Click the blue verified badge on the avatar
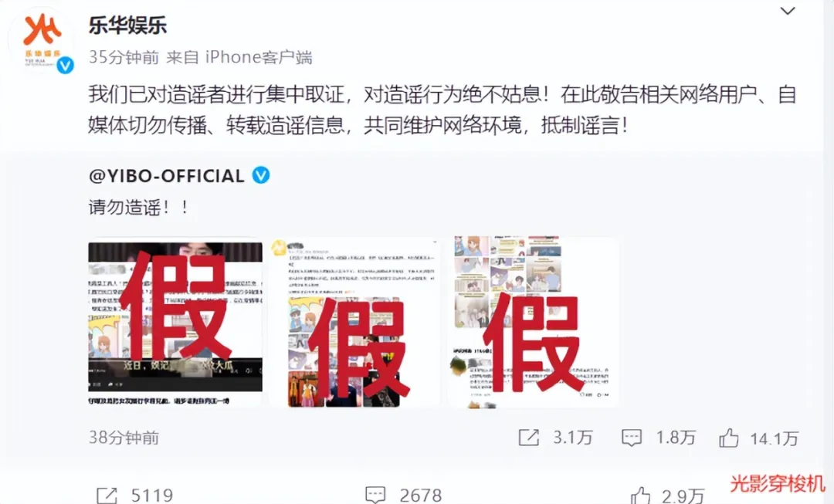 [65, 66]
